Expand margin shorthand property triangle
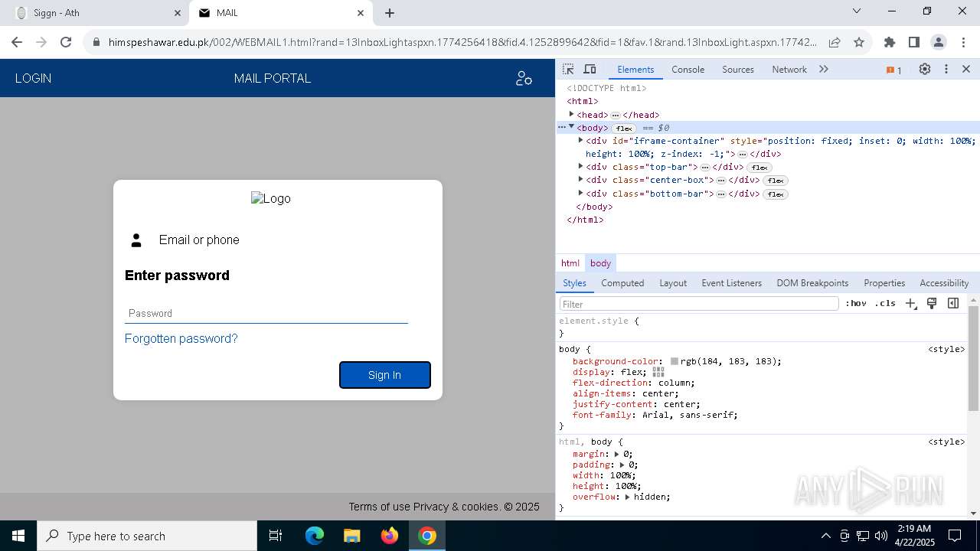This screenshot has width=980, height=551. click(617, 454)
